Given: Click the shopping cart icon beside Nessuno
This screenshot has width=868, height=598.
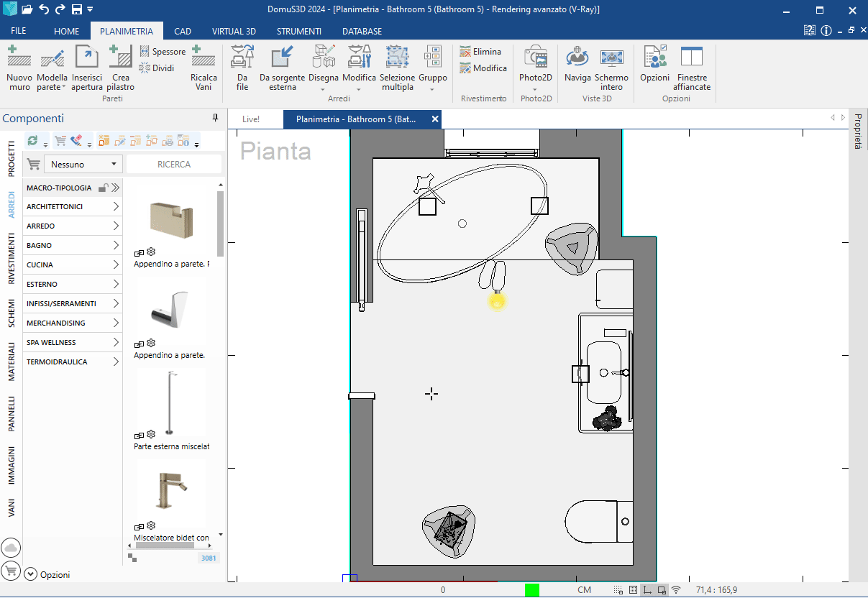Looking at the screenshot, I should pyautogui.click(x=33, y=164).
